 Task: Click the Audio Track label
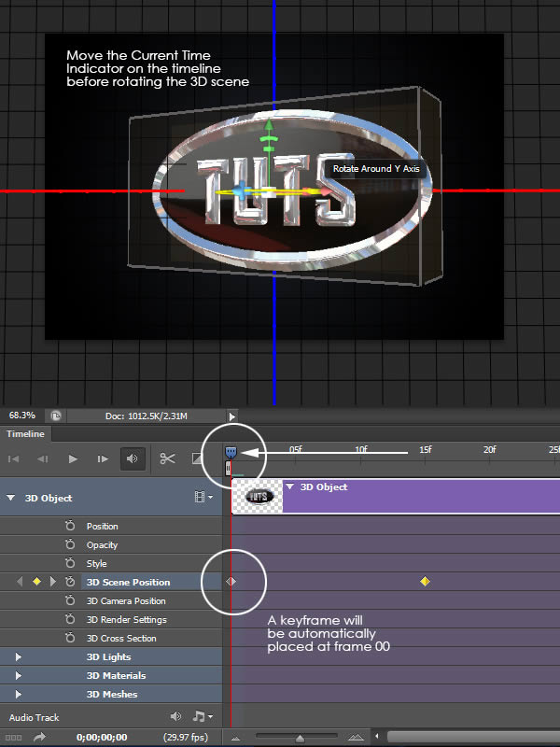point(34,717)
